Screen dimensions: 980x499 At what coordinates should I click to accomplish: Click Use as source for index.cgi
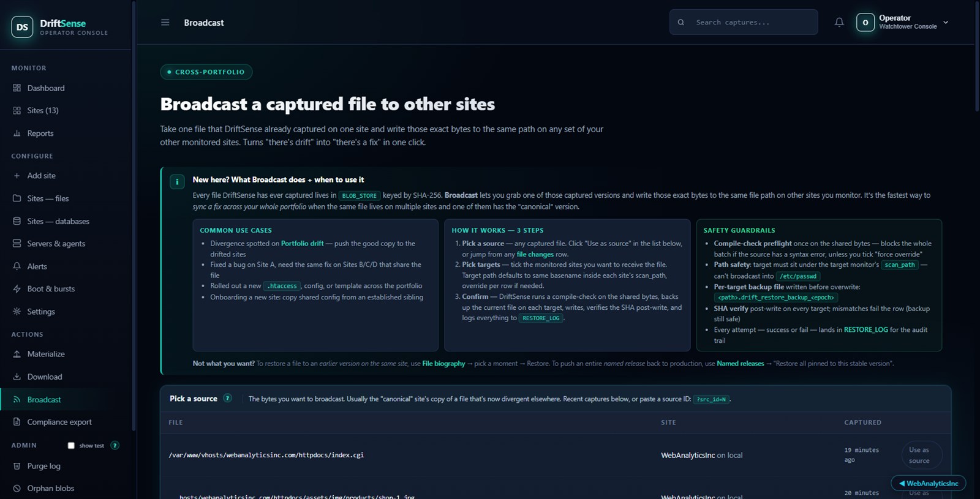click(921, 456)
